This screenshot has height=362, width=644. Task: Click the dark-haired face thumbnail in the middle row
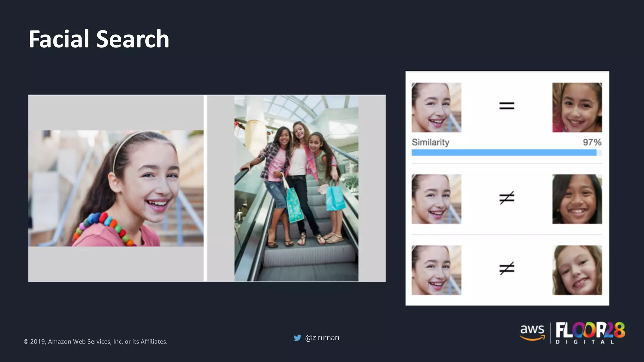(x=577, y=199)
